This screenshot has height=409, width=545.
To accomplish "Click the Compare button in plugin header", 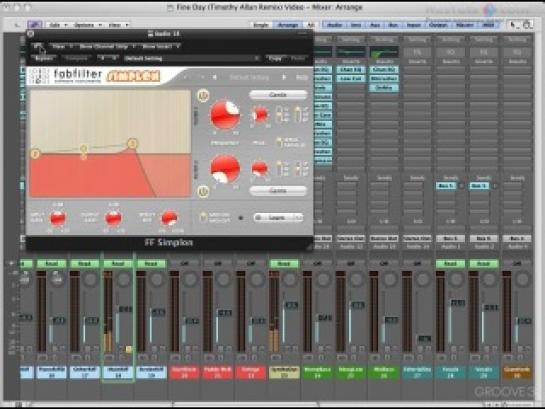I will tap(76, 58).
